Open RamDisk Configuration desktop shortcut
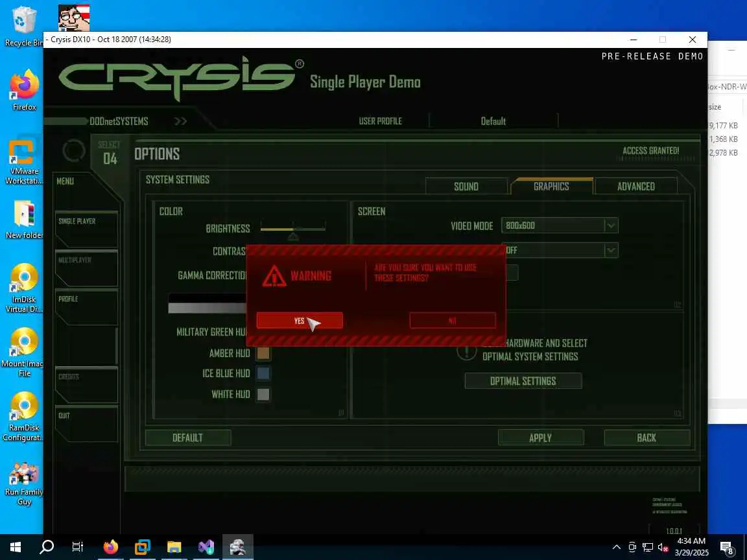Image resolution: width=747 pixels, height=560 pixels. point(24,417)
